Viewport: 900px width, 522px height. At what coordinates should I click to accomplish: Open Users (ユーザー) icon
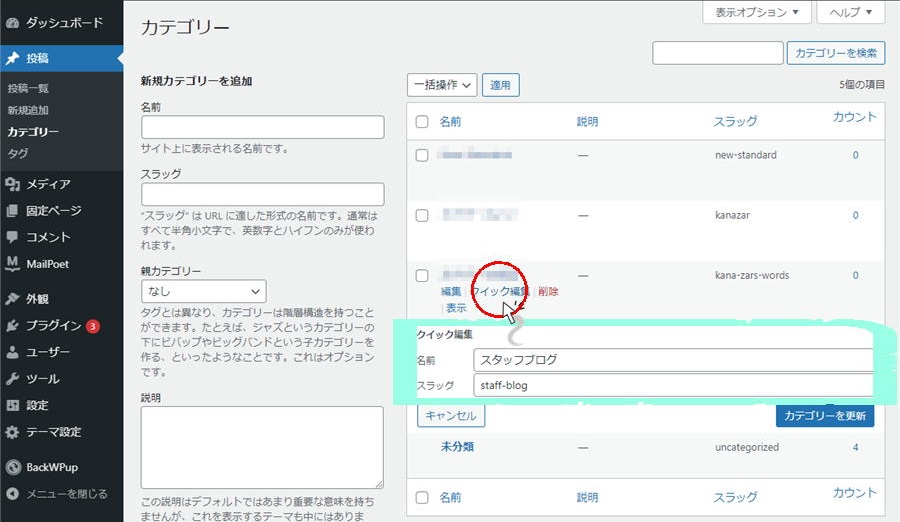coord(12,352)
